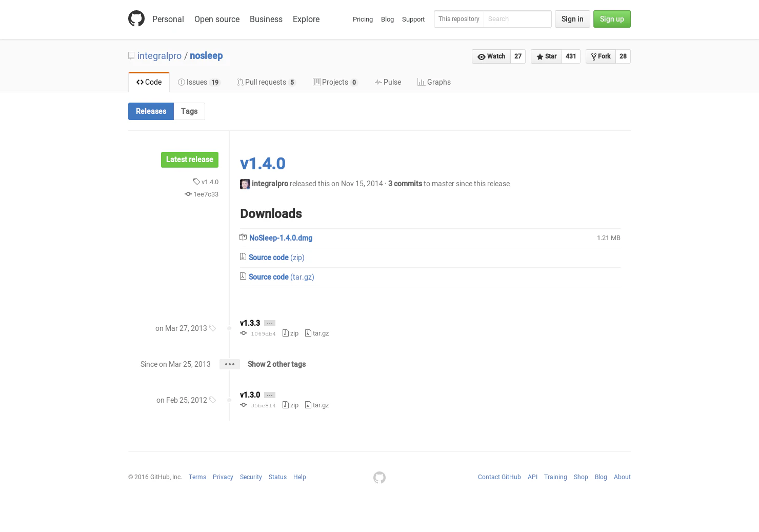This screenshot has width=759, height=532.
Task: Switch to the Releases view
Action: [151, 111]
